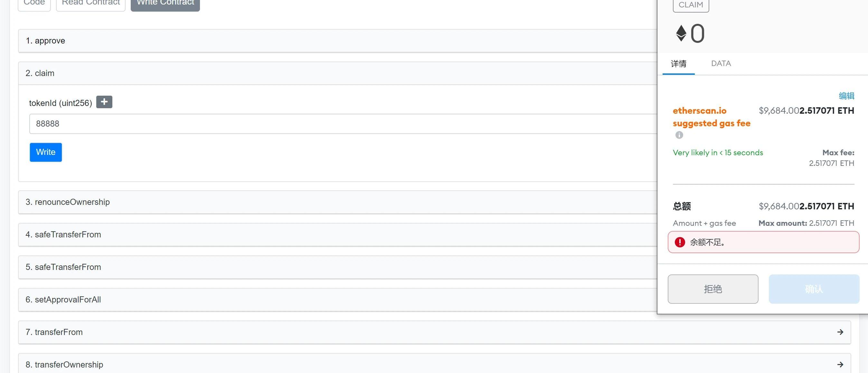Image resolution: width=868 pixels, height=373 pixels.
Task: Click the plus icon beside tokenId
Action: point(104,102)
